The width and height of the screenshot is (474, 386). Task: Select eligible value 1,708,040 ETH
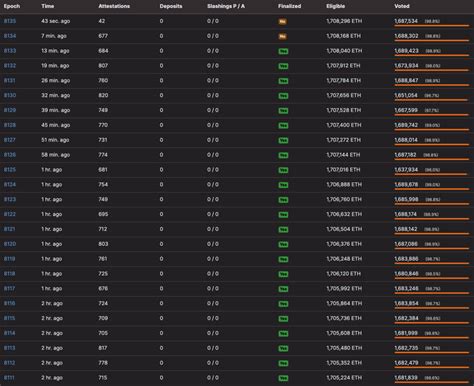click(344, 51)
